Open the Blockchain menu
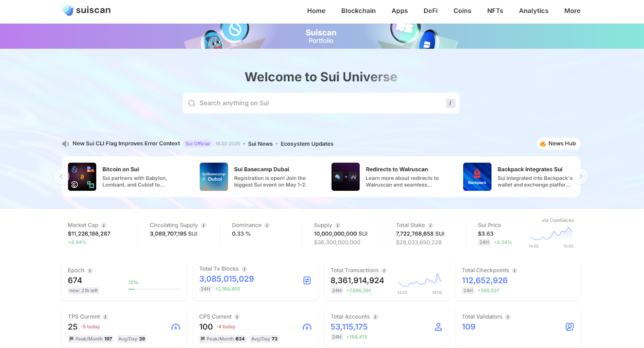 click(x=358, y=11)
